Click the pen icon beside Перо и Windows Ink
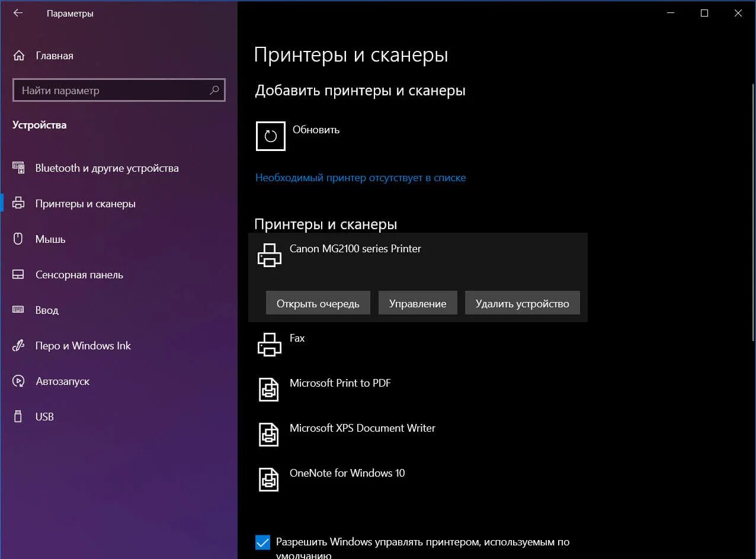Image resolution: width=756 pixels, height=559 pixels. pos(18,346)
